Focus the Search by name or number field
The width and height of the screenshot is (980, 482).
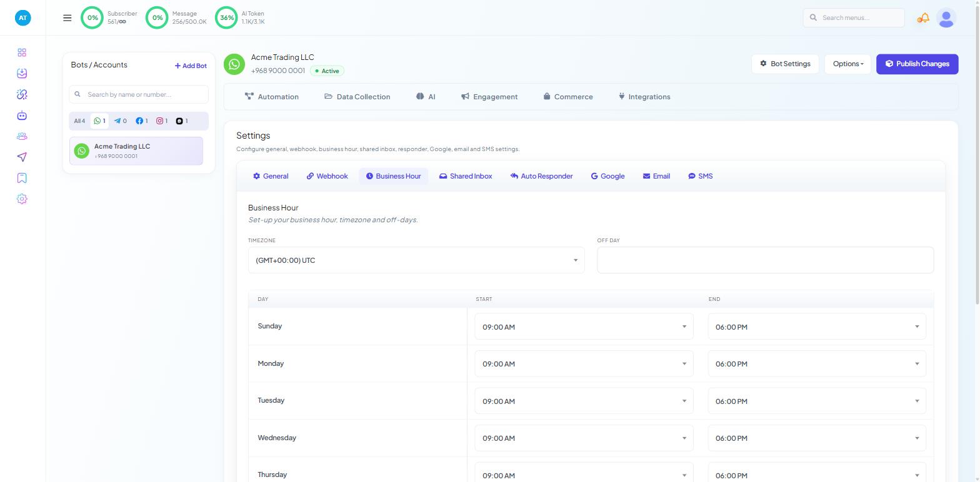(x=139, y=94)
